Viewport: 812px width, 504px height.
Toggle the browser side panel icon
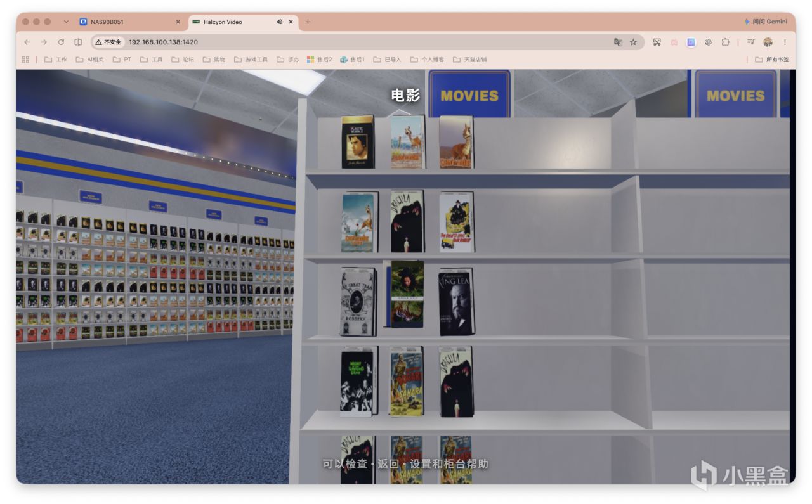[x=78, y=42]
